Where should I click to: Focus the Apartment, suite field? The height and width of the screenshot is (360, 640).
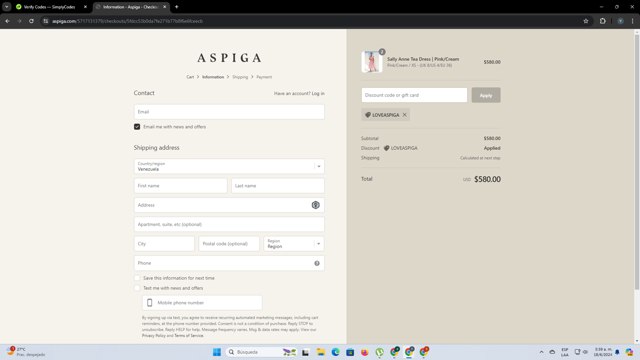(229, 224)
